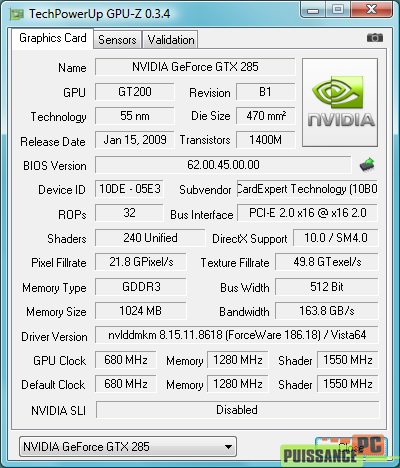Click the GPU field showing GT200
The image size is (400, 468).
[x=135, y=92]
